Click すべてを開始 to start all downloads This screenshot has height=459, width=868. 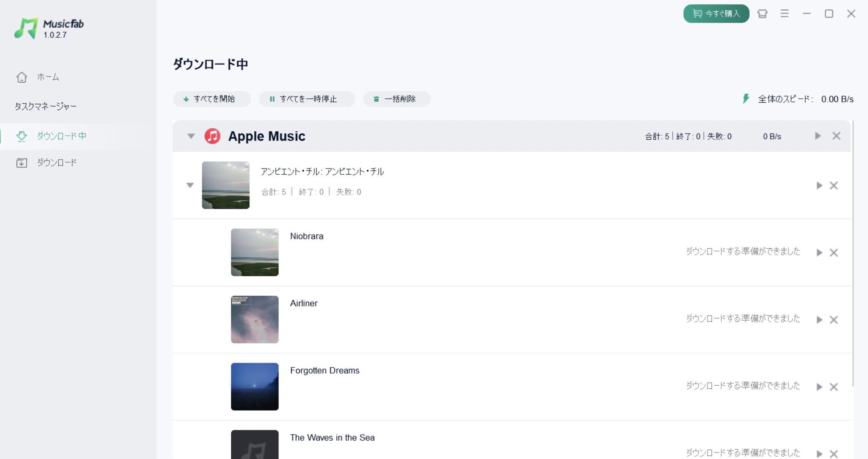pyautogui.click(x=212, y=99)
